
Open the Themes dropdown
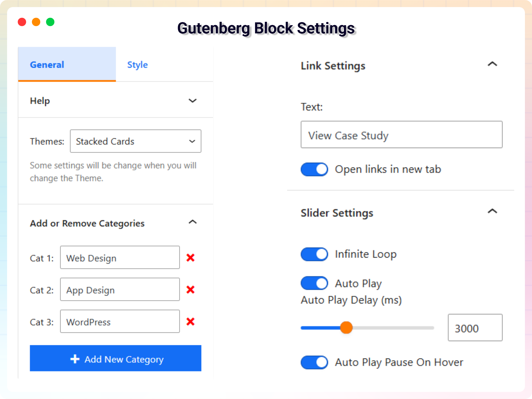[x=135, y=141]
